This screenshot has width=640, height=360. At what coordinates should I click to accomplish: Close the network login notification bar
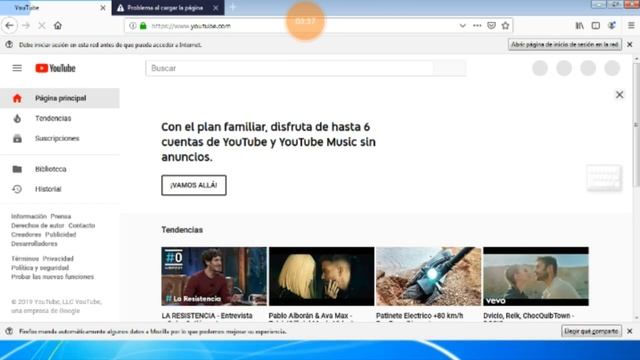click(630, 44)
